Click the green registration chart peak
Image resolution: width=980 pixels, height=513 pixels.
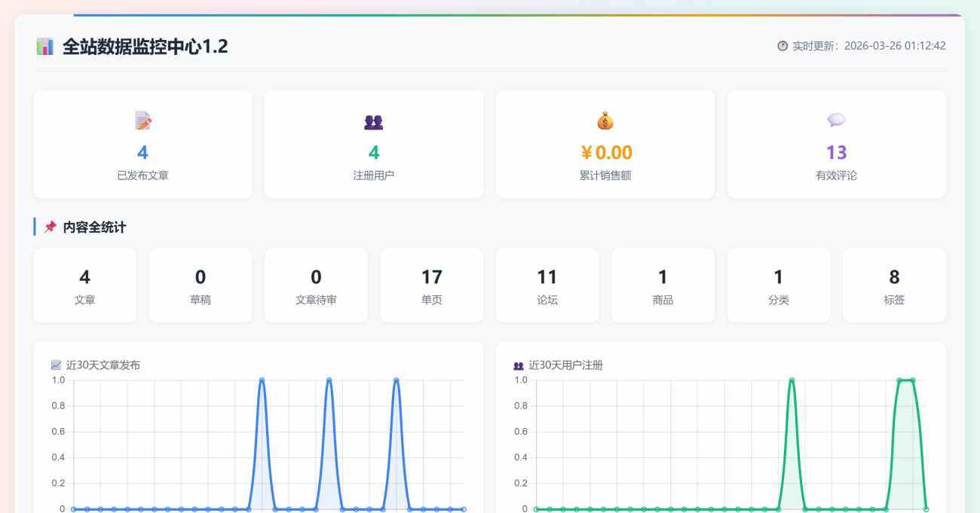(790, 380)
